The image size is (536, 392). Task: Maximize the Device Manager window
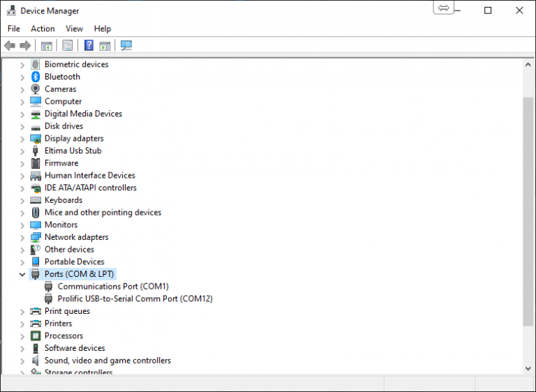coord(488,10)
